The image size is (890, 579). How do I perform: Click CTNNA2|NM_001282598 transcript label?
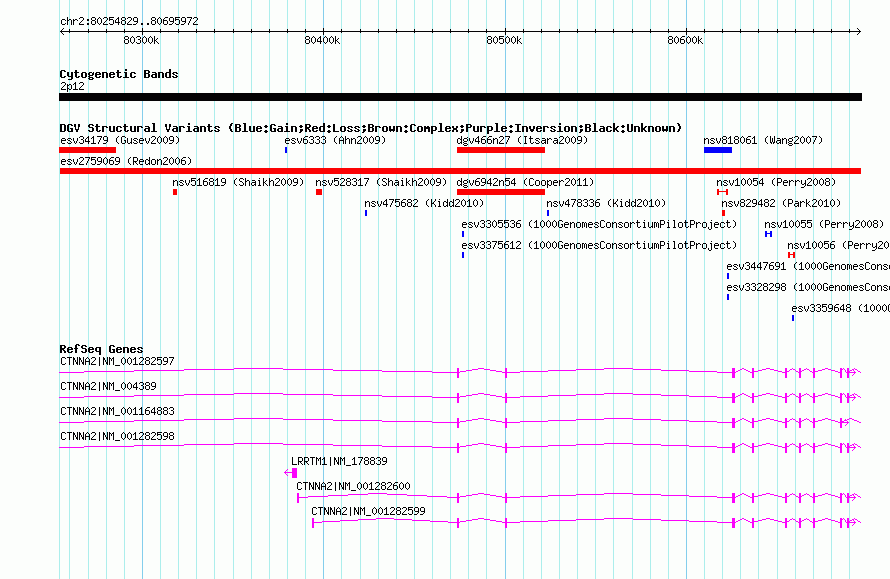click(117, 436)
